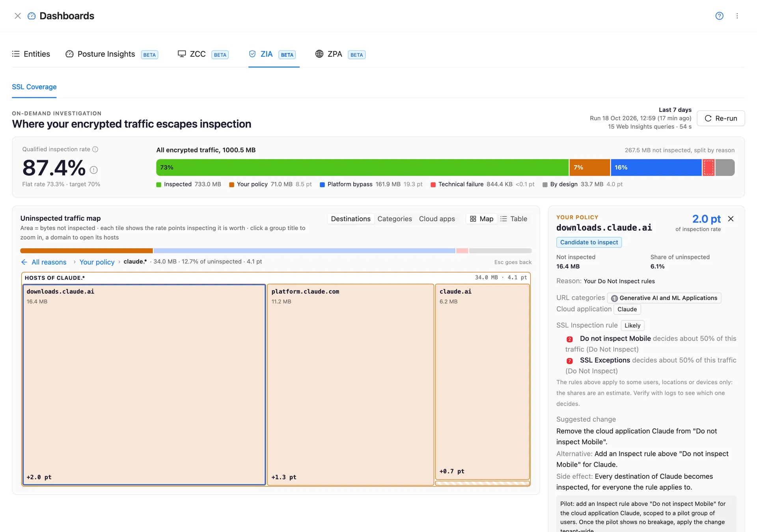Select the platform.claude.com tile
The image size is (757, 532).
pos(351,385)
